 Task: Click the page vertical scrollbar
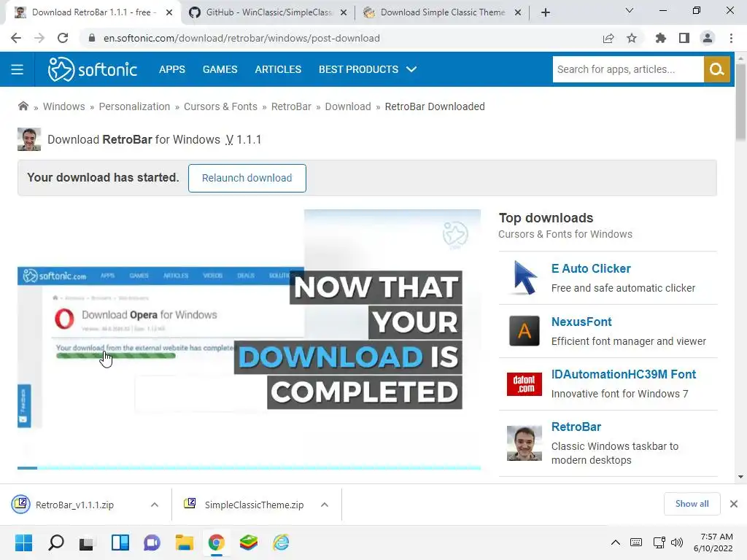tap(740, 101)
